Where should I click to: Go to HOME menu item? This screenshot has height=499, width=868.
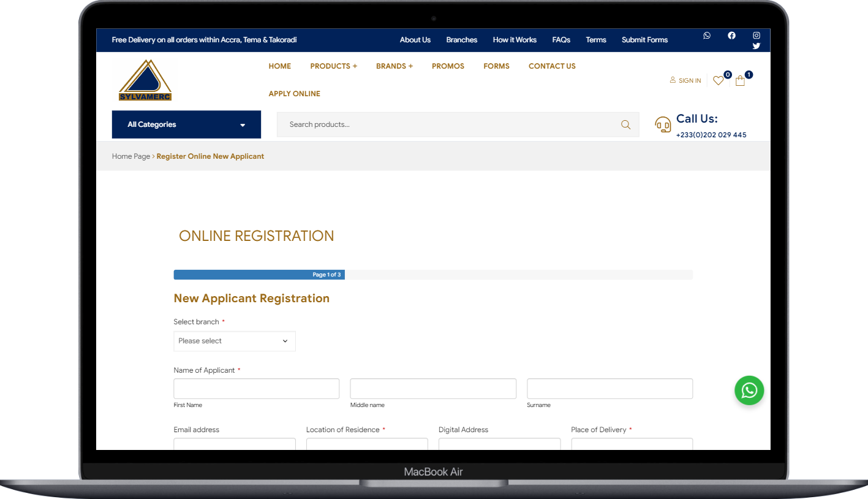[280, 66]
